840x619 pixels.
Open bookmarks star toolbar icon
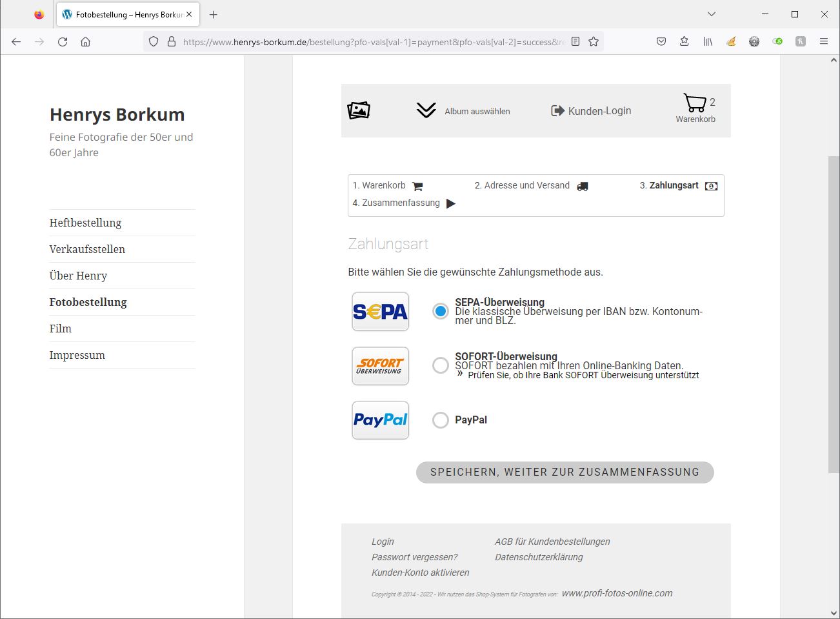pos(685,41)
